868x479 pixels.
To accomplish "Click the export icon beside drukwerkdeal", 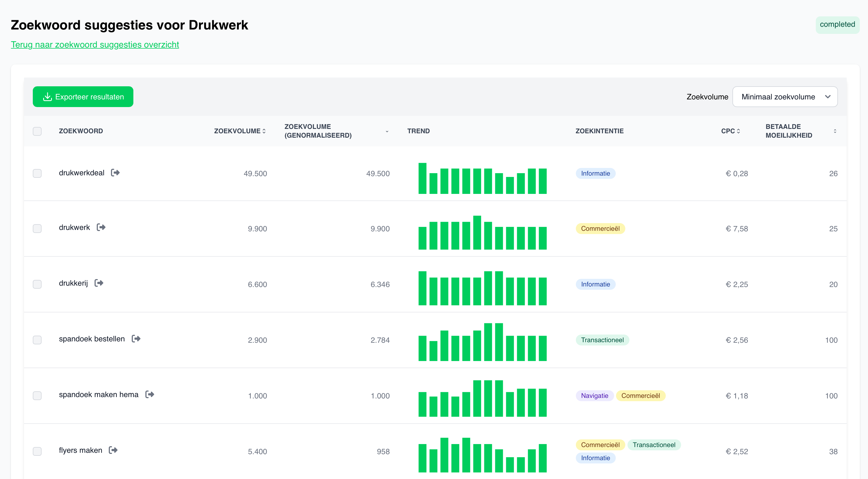I will pyautogui.click(x=116, y=173).
